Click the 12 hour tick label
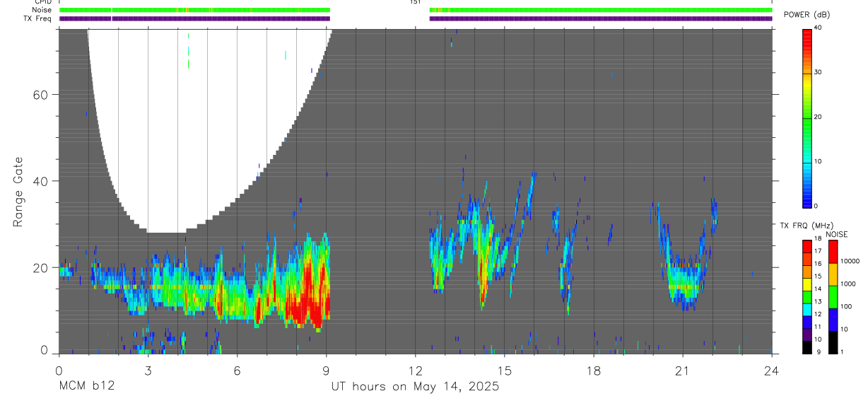The image size is (868, 401). point(415,370)
